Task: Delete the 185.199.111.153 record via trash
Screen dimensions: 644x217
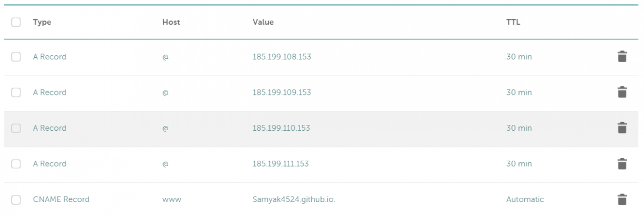Action: (x=622, y=164)
